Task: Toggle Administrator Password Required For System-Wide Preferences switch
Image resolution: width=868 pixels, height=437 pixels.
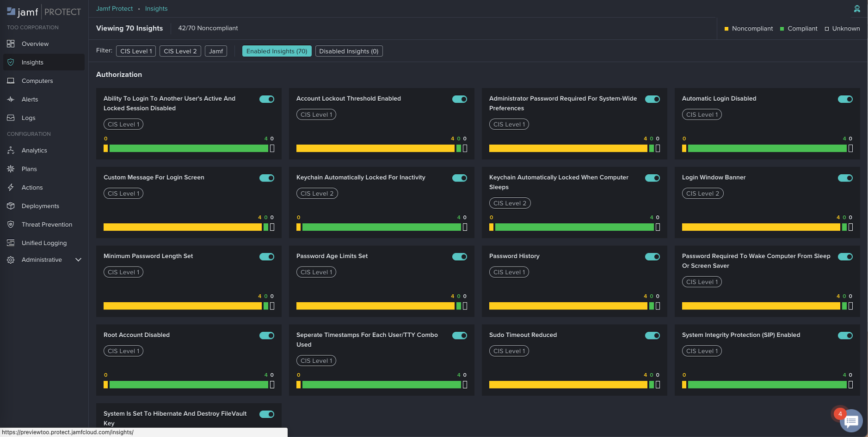Action: 653,99
